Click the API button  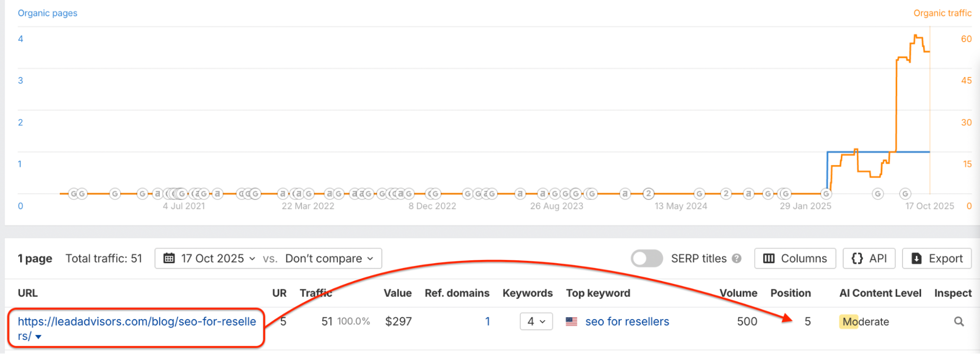point(869,258)
